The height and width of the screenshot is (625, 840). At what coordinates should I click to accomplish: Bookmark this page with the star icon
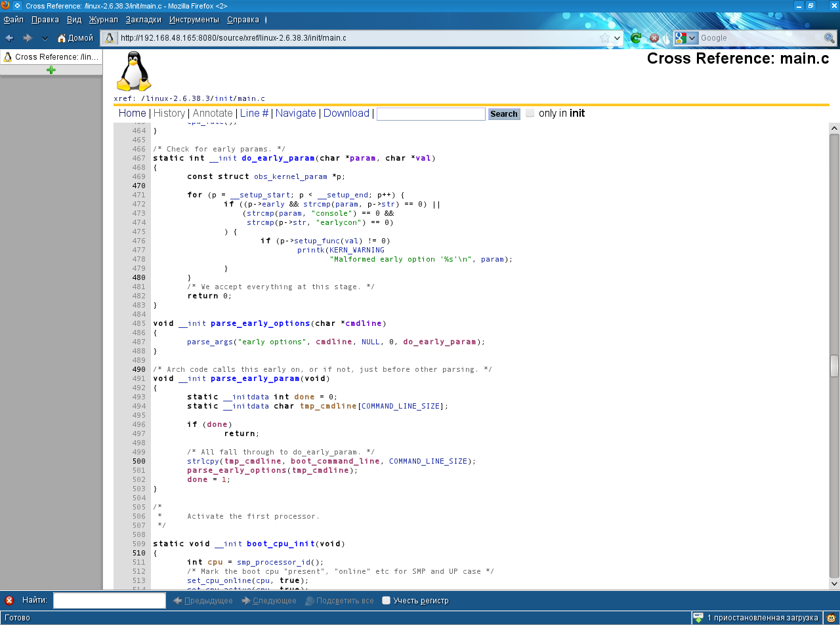[604, 38]
